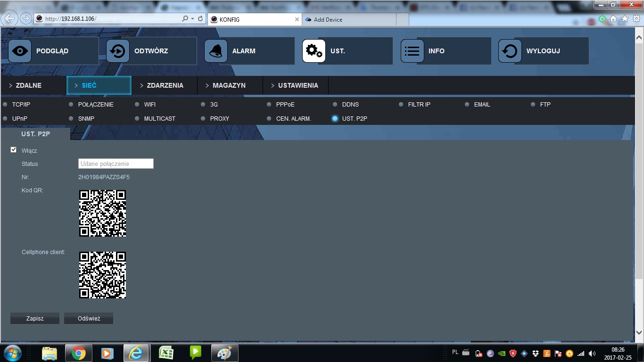Viewport: 644px width, 362px height.
Task: Select the UPnP radio option
Action: (x=5, y=119)
